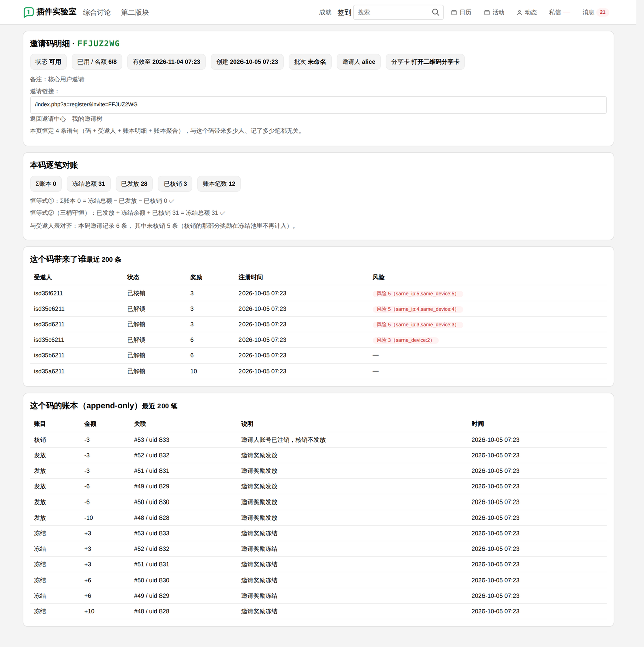Image resolution: width=644 pixels, height=647 pixels.
Task: Open the 动态 feed link
Action: [x=527, y=12]
